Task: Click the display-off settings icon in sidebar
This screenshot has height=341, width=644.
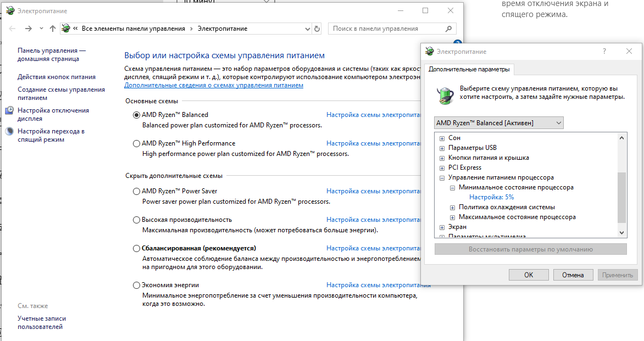Action: point(9,110)
